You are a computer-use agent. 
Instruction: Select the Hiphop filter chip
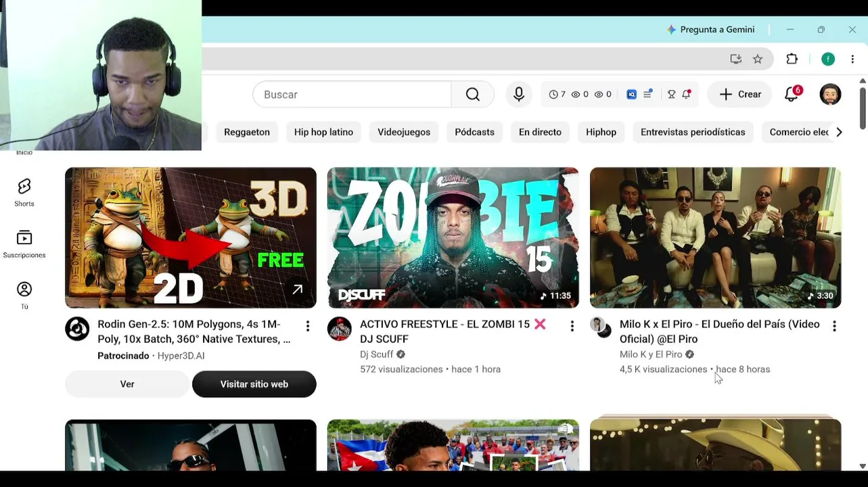coord(601,132)
